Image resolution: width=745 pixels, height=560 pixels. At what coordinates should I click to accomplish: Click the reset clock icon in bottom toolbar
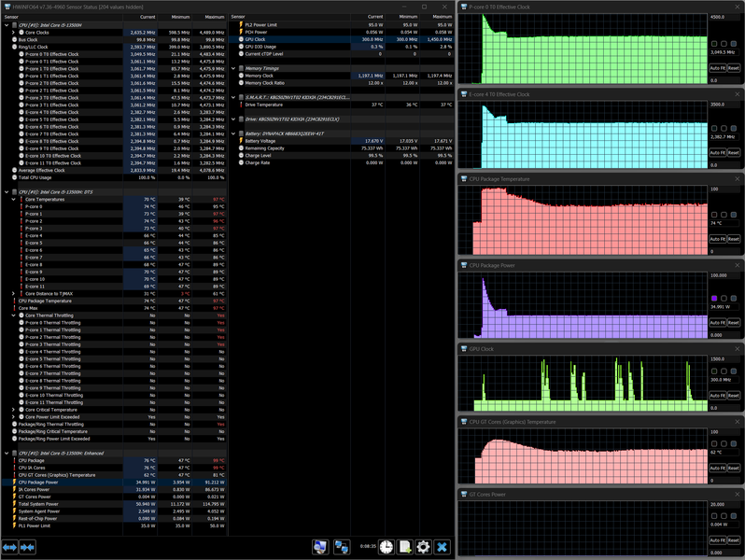386,547
